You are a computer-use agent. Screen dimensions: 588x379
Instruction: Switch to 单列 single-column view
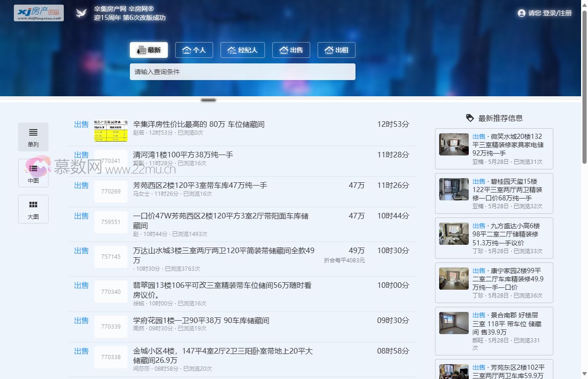(33, 137)
